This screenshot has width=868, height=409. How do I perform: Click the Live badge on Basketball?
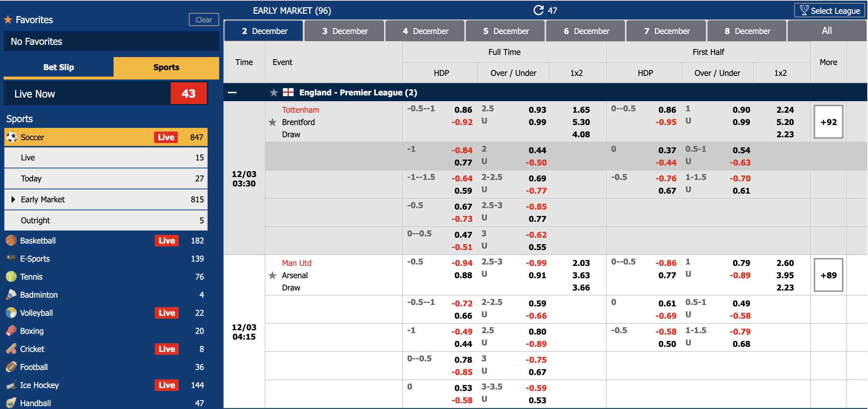point(167,241)
